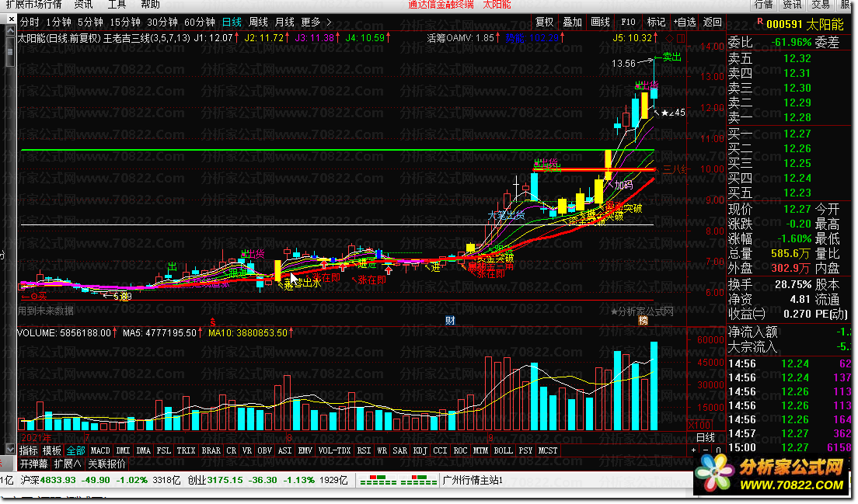The image size is (858, 504).
Task: Click the 沪深 4833.93 index in status bar
Action: pos(48,481)
